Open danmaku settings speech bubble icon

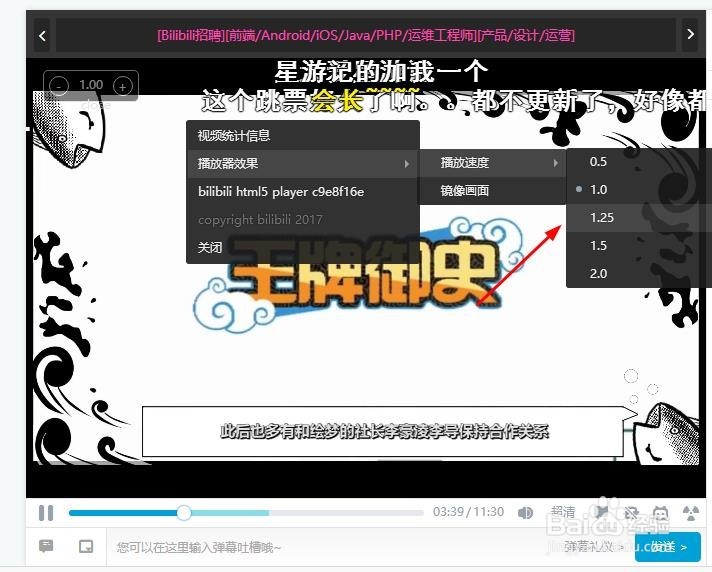coord(46,546)
